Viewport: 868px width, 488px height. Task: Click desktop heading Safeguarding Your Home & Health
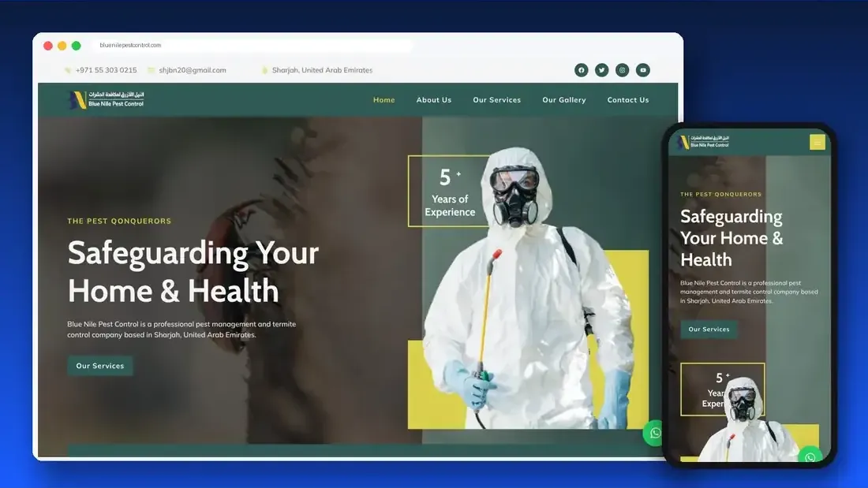[193, 272]
